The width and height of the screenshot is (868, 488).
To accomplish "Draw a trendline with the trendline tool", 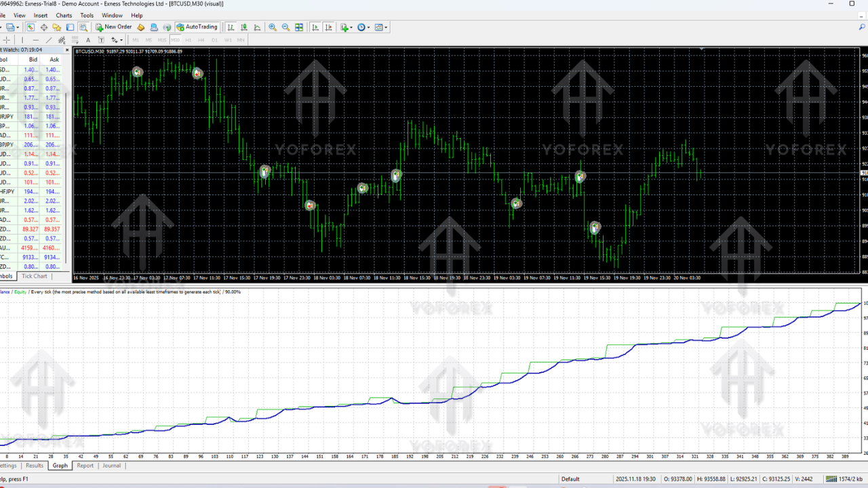I will pos(50,40).
